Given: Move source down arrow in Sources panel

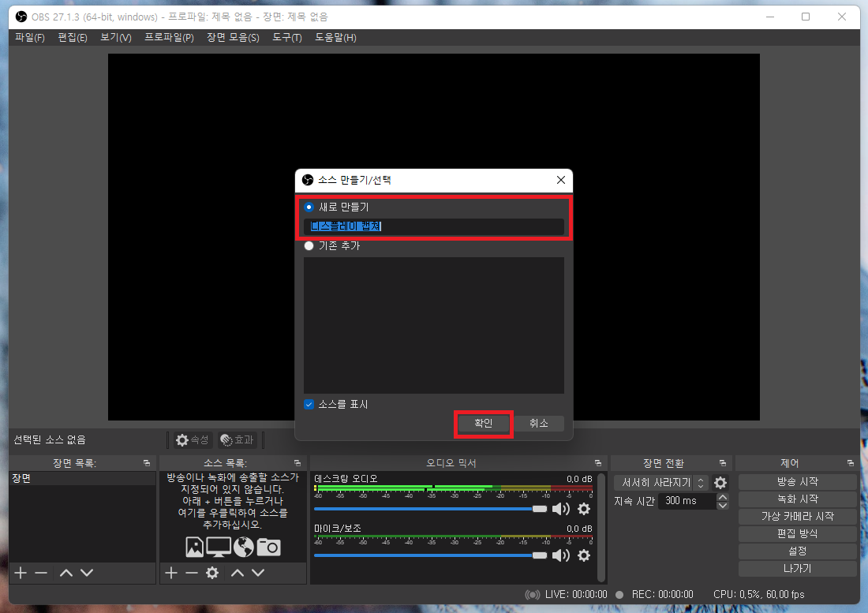Looking at the screenshot, I should tap(258, 573).
